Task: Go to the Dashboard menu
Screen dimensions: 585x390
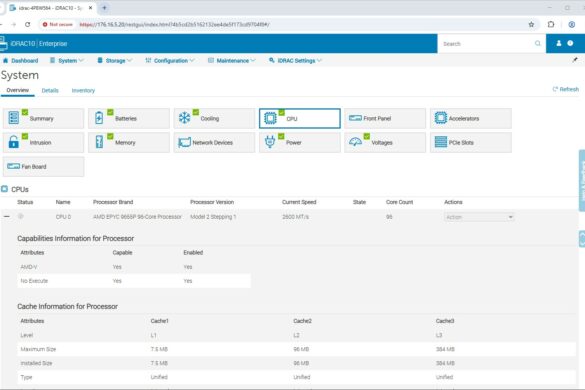Action: pos(21,60)
